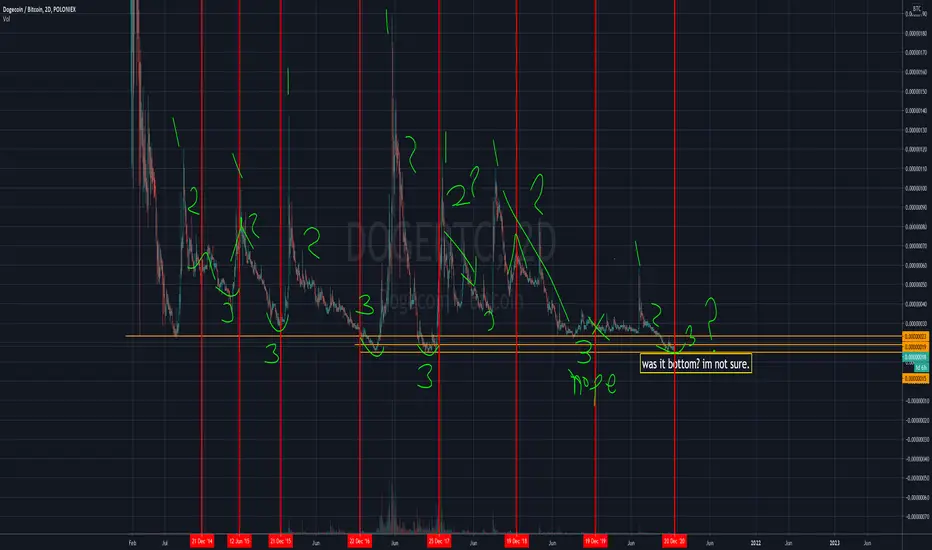The width and height of the screenshot is (932, 550).
Task: Select the 20 Dec '20 date marker
Action: click(675, 541)
